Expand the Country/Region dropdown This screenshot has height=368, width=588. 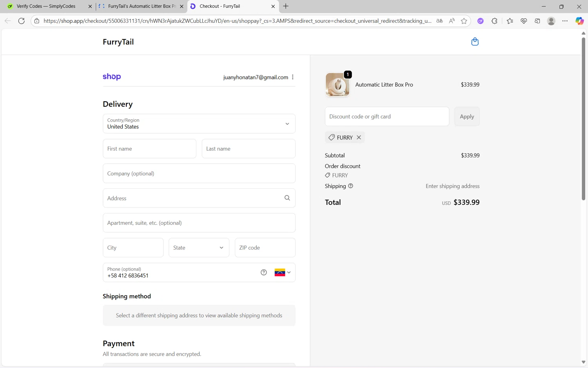pyautogui.click(x=199, y=124)
